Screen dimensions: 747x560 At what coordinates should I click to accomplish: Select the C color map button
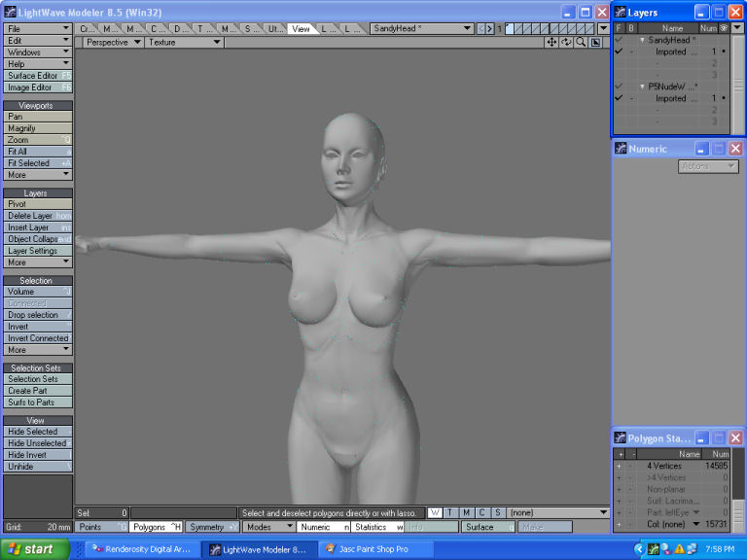(481, 512)
